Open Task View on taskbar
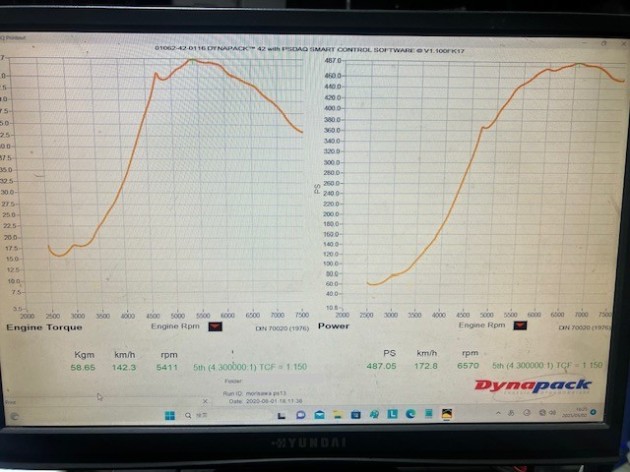The height and width of the screenshot is (472, 630). [282, 415]
